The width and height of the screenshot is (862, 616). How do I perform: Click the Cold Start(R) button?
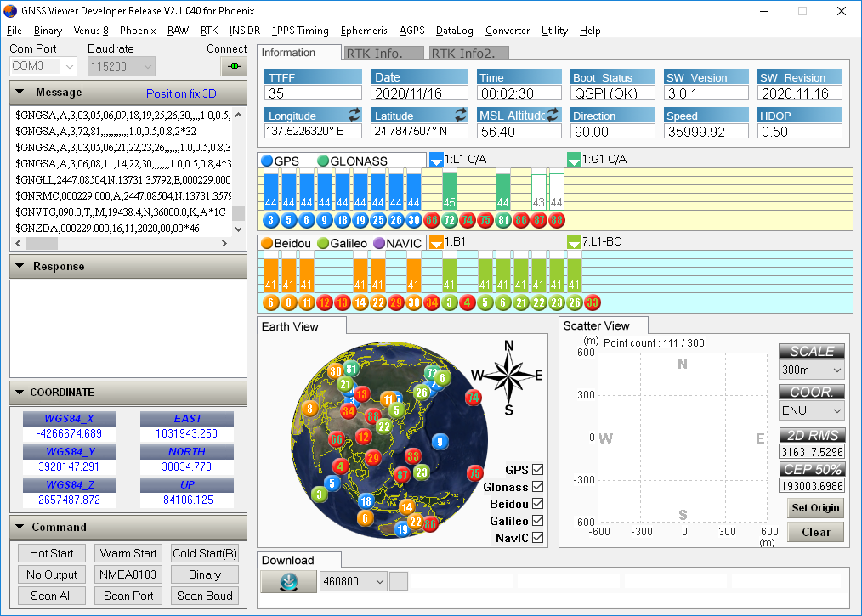pos(205,553)
